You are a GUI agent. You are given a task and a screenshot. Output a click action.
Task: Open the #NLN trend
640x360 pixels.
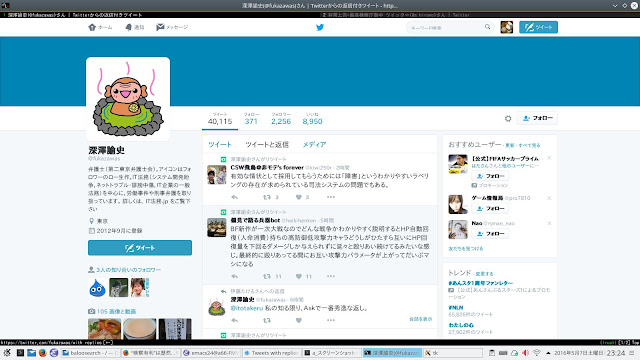[x=456, y=308]
